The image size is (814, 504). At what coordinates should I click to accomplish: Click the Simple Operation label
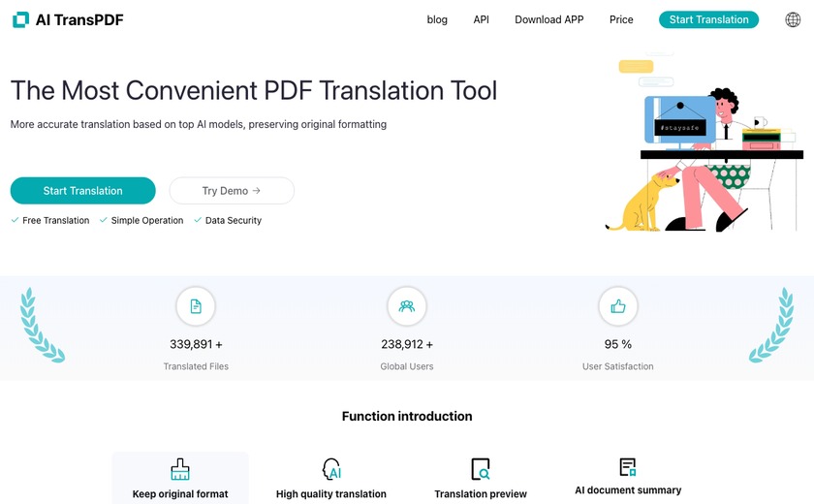tap(147, 221)
